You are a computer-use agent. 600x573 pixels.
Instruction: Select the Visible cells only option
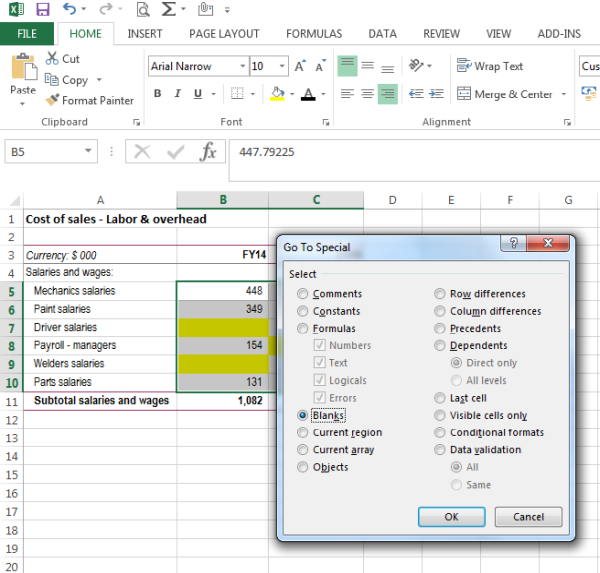(440, 415)
